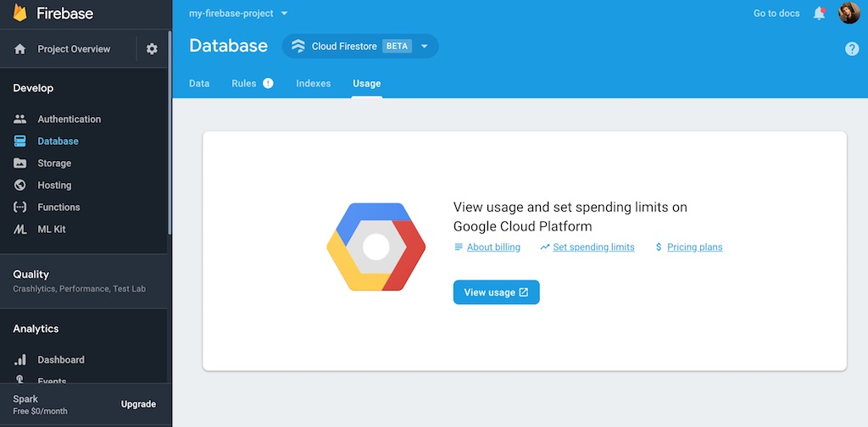
Task: Click the Rules tab warning badge
Action: coord(268,84)
